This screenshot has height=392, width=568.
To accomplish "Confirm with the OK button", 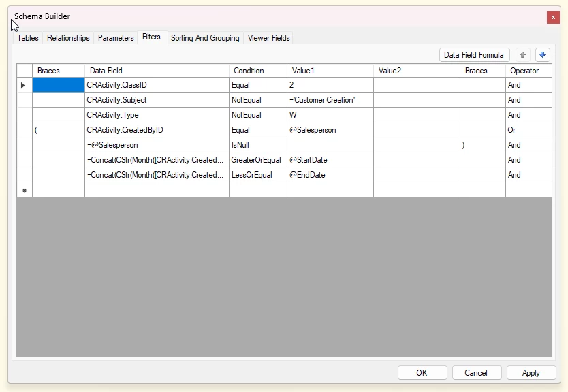I will 422,373.
